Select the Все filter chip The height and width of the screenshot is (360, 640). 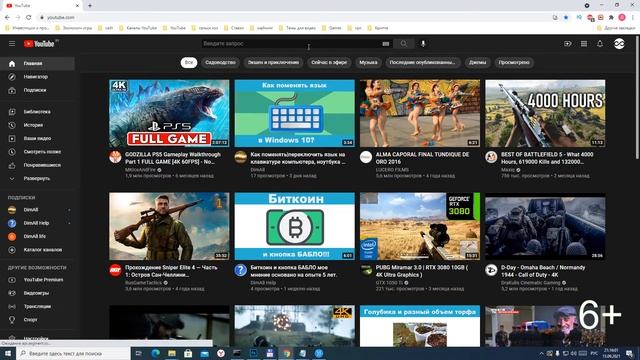pos(189,62)
